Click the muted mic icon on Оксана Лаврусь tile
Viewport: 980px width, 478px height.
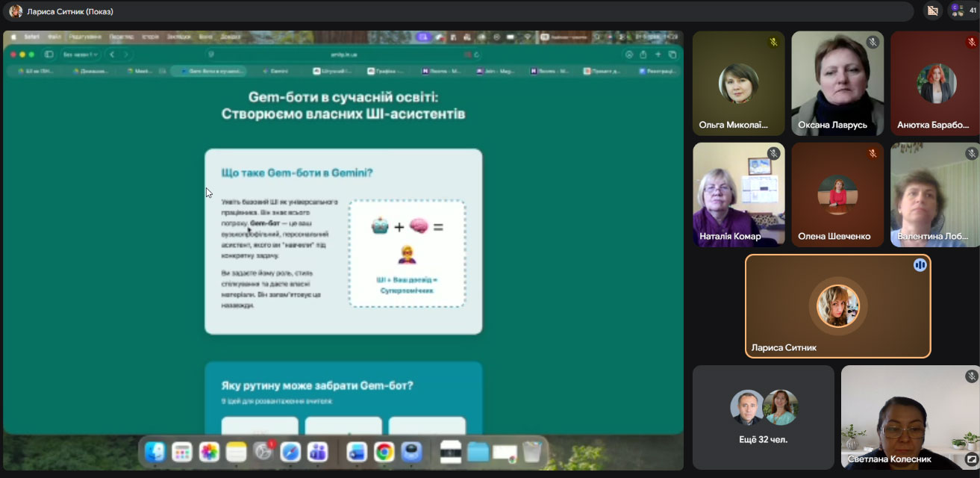(x=873, y=43)
